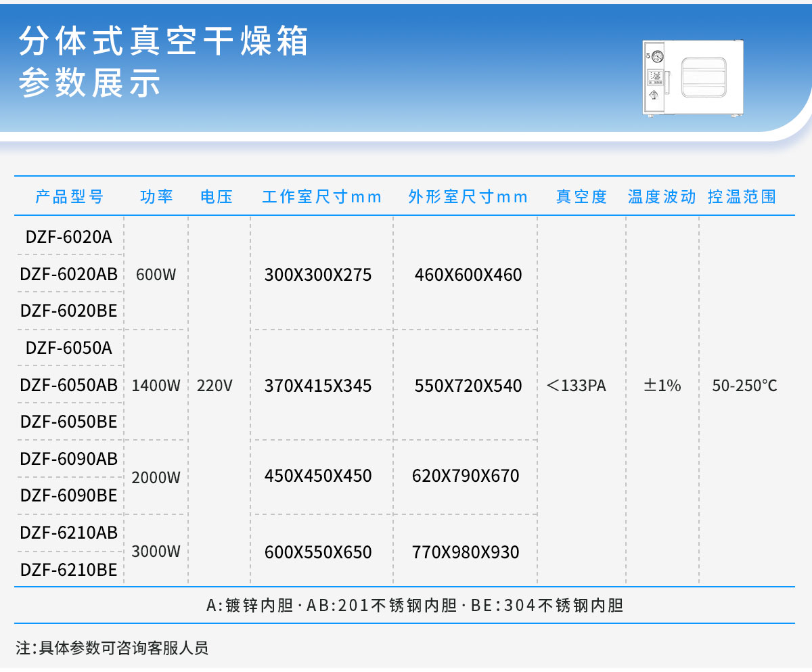Screen dimensions: 812x672
Task: Click the 工作室尺寸mm column header
Action: tap(322, 197)
